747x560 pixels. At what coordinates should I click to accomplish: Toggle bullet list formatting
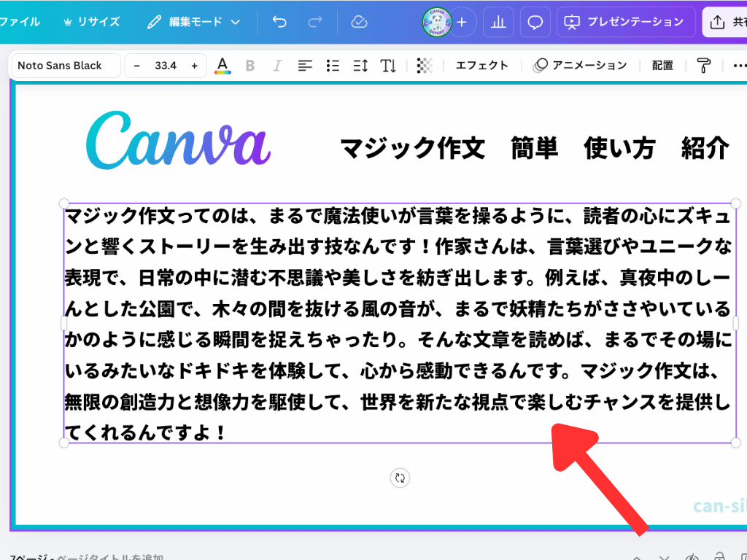[x=333, y=66]
